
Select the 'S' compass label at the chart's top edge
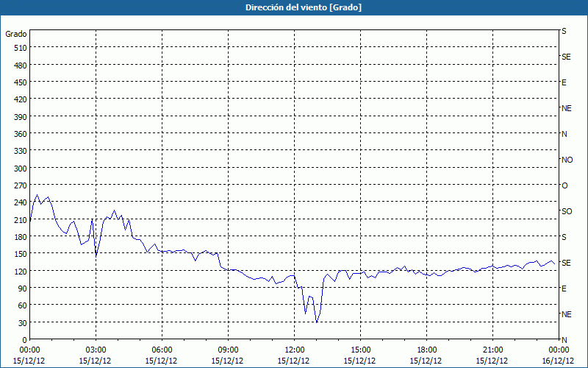tap(564, 31)
